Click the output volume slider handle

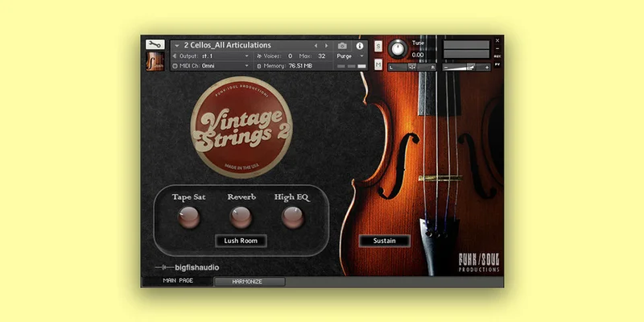(x=471, y=67)
